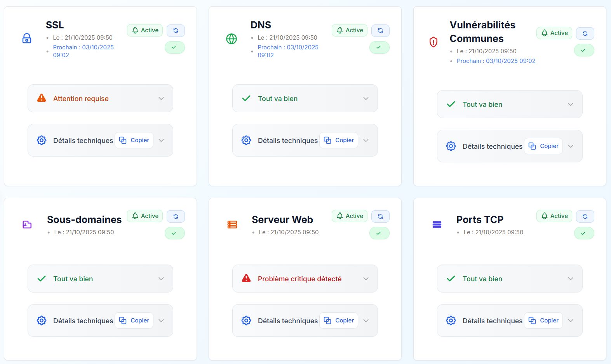Disable Active notifications for Sous-domaines
The image size is (611, 364).
coord(145,216)
